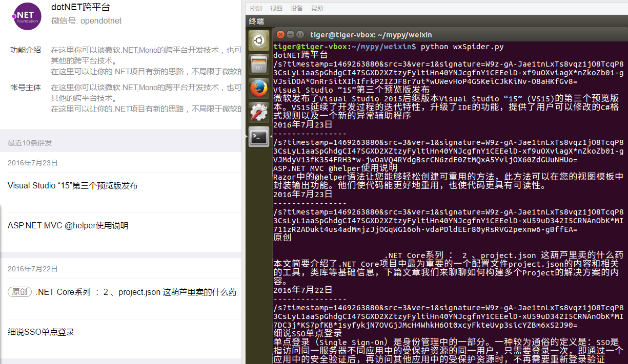Open the 视图 menu in VirtualBox

(276, 8)
